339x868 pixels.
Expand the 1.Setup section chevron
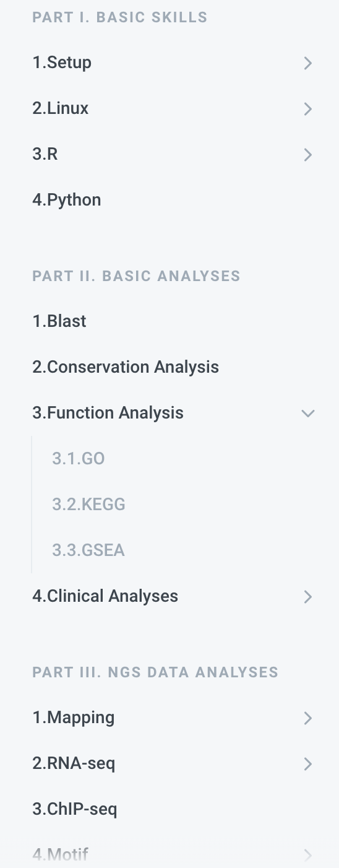[307, 63]
